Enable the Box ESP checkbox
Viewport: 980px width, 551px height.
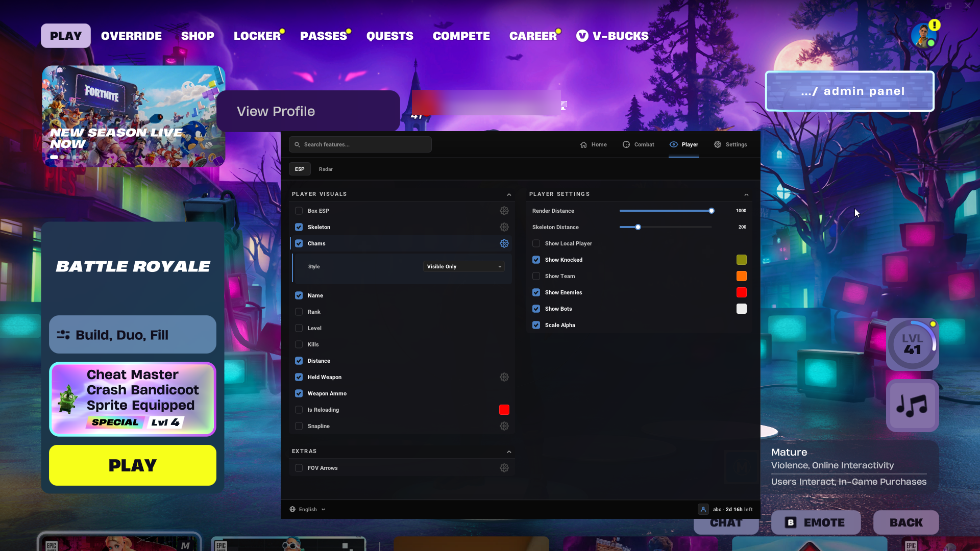tap(299, 211)
